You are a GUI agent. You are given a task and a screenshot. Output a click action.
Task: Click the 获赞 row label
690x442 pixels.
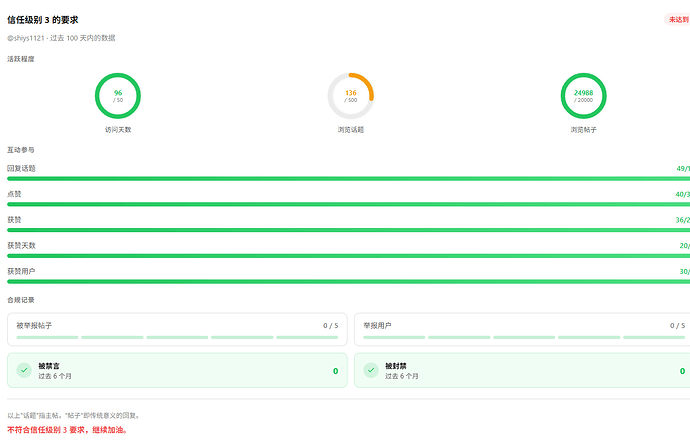[14, 220]
